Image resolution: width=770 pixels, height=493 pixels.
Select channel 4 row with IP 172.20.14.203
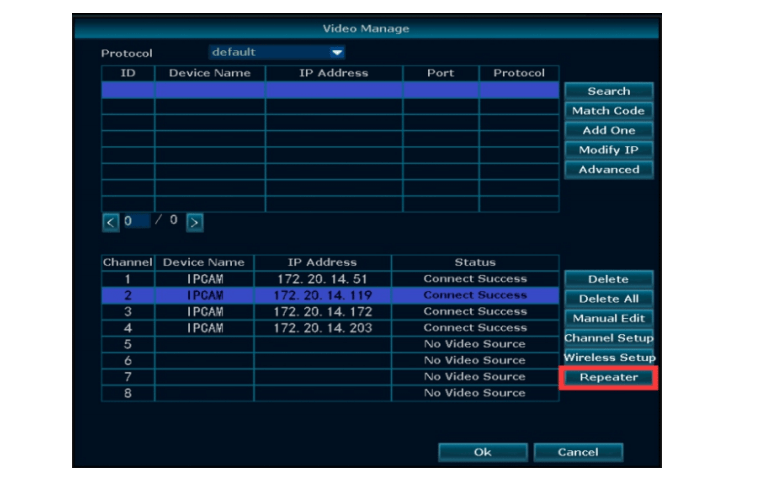[329, 328]
